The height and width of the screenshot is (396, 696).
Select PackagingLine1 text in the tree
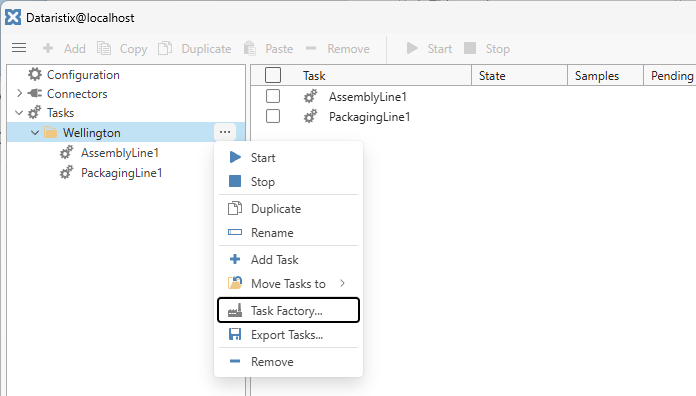point(122,173)
